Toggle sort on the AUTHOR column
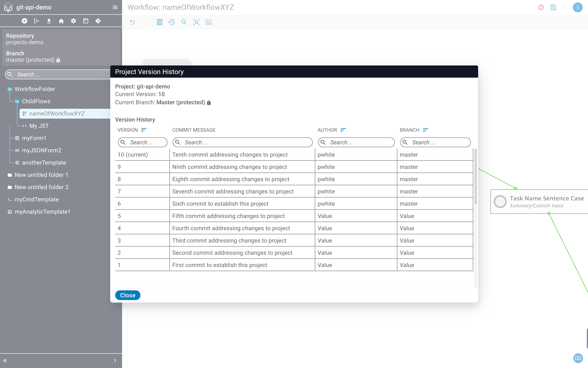The height and width of the screenshot is (368, 588). click(343, 130)
